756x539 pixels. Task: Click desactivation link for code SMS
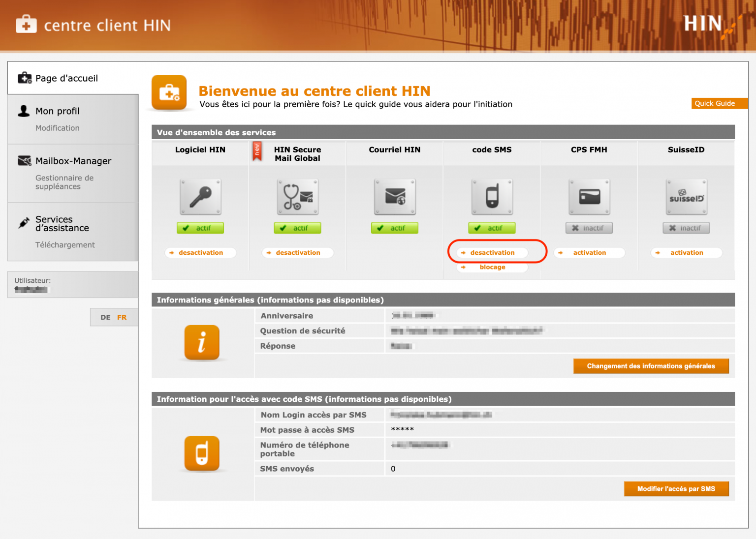492,252
